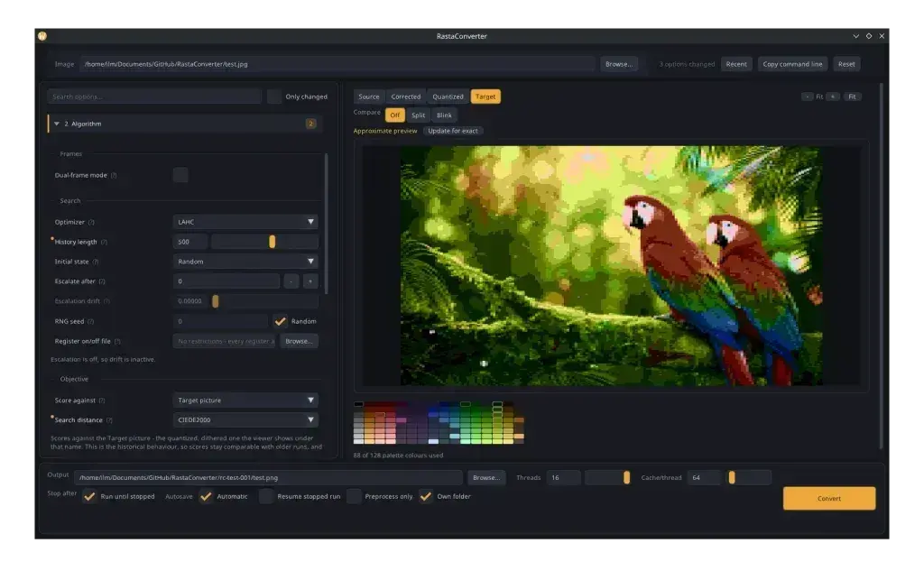
Task: Click the RastaConverter app icon in title bar
Action: click(x=42, y=36)
